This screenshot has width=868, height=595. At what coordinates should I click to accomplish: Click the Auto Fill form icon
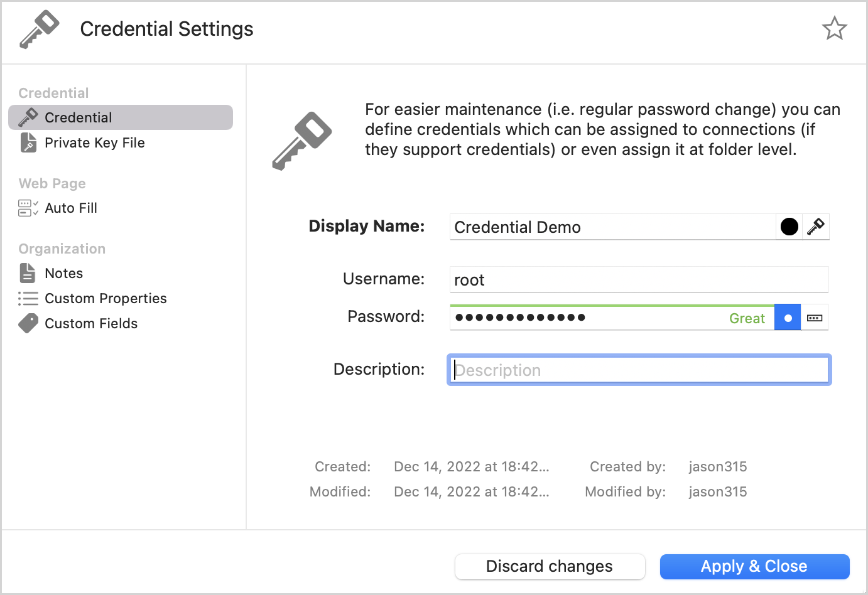click(28, 208)
